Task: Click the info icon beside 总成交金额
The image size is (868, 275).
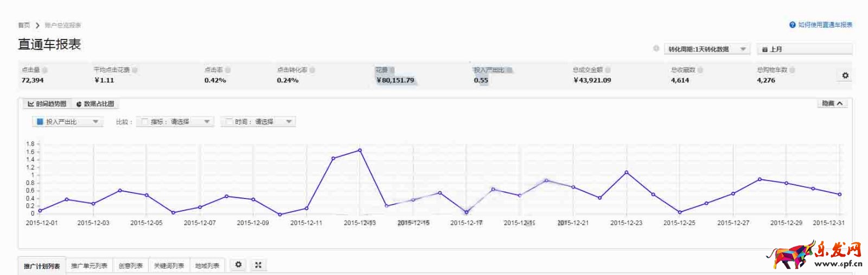Action: click(x=608, y=70)
